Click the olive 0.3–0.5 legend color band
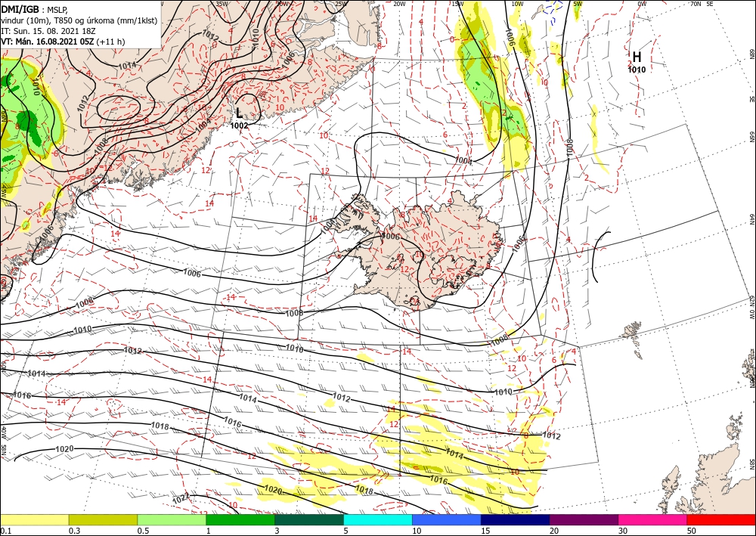Screen dimensions: 756x536 (x=103, y=519)
